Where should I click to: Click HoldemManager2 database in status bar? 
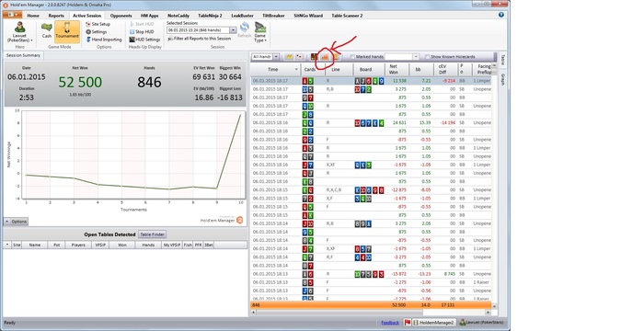433,323
